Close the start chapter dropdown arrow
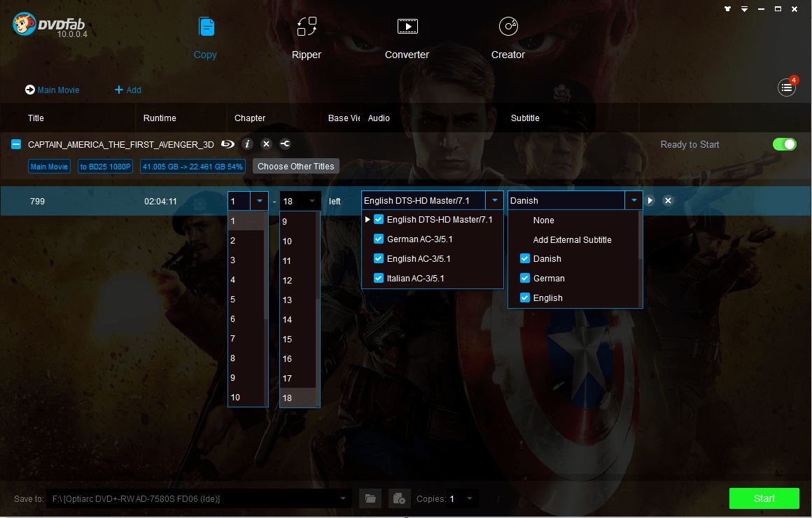Viewport: 812px width, 518px height. tap(260, 200)
